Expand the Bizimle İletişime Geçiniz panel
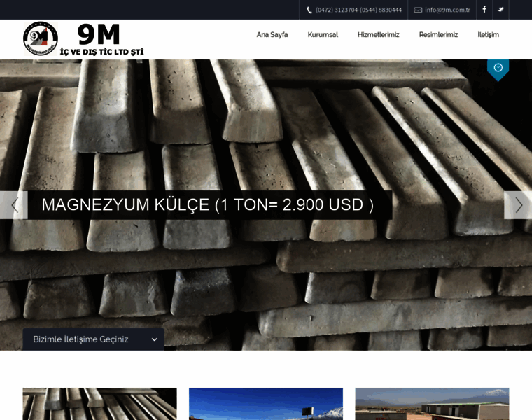The height and width of the screenshot is (420, 532). (x=93, y=339)
